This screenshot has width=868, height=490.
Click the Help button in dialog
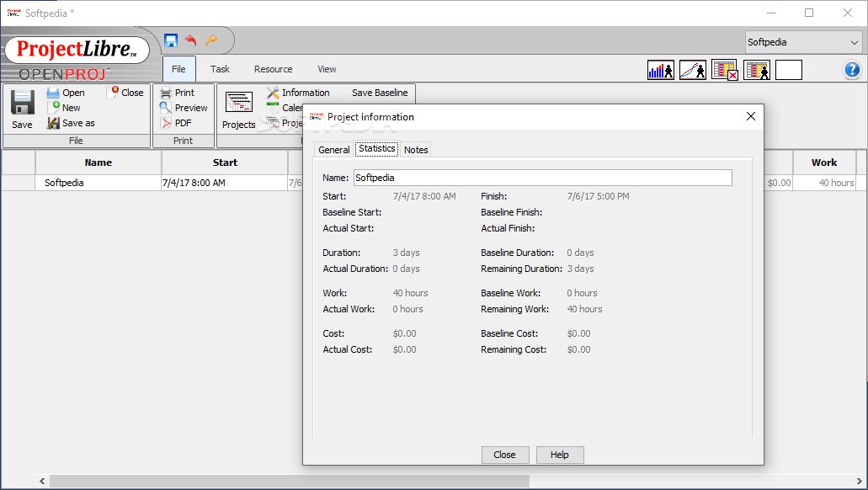coord(560,455)
